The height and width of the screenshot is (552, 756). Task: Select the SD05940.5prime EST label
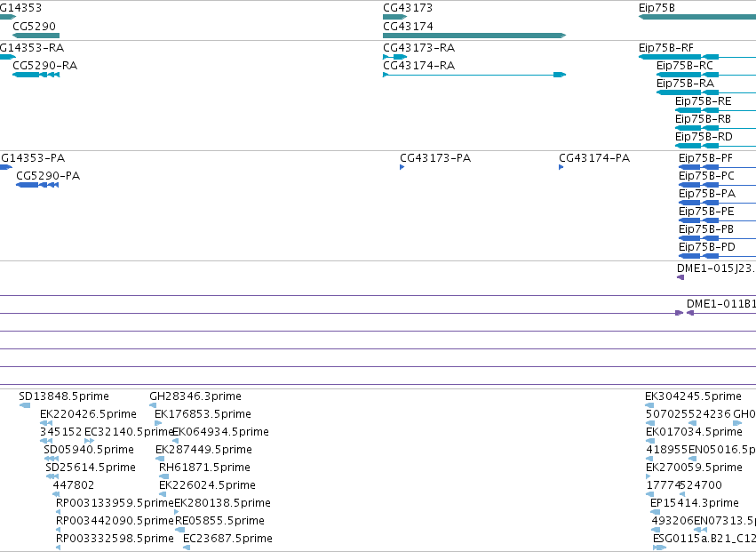[89, 450]
